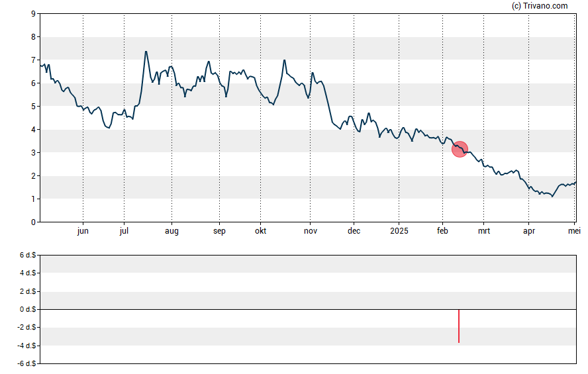Select the 'aug' month label
588x374 pixels.
(x=171, y=231)
